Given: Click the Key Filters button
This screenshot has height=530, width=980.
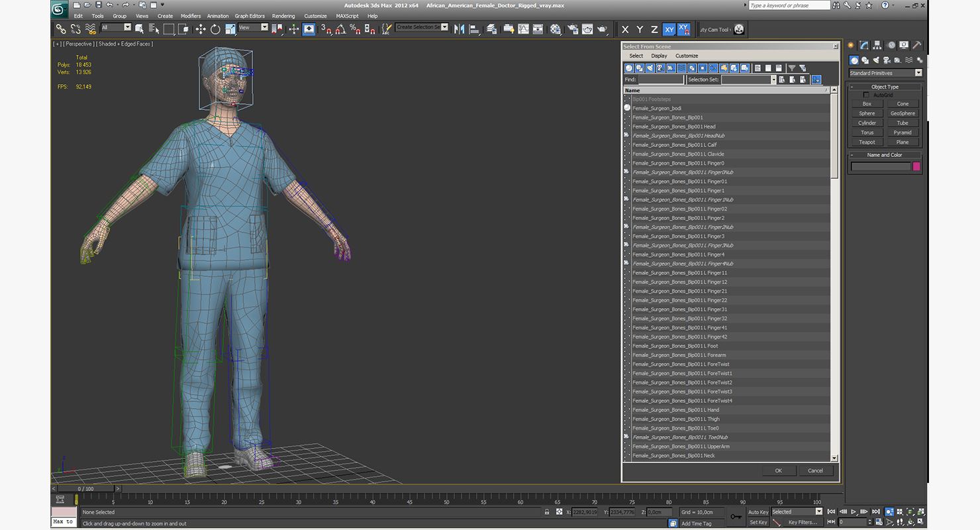Looking at the screenshot, I should click(802, 522).
